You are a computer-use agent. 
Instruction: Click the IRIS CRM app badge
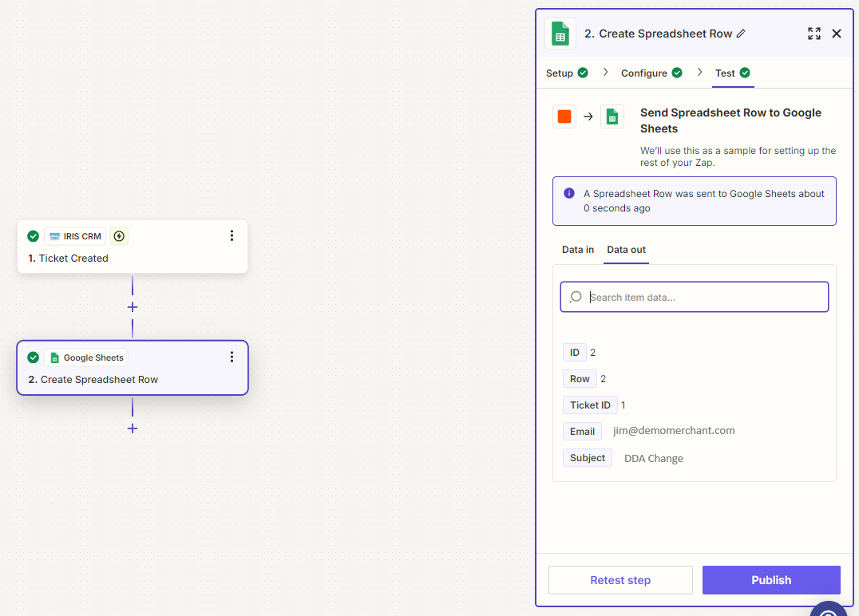75,236
